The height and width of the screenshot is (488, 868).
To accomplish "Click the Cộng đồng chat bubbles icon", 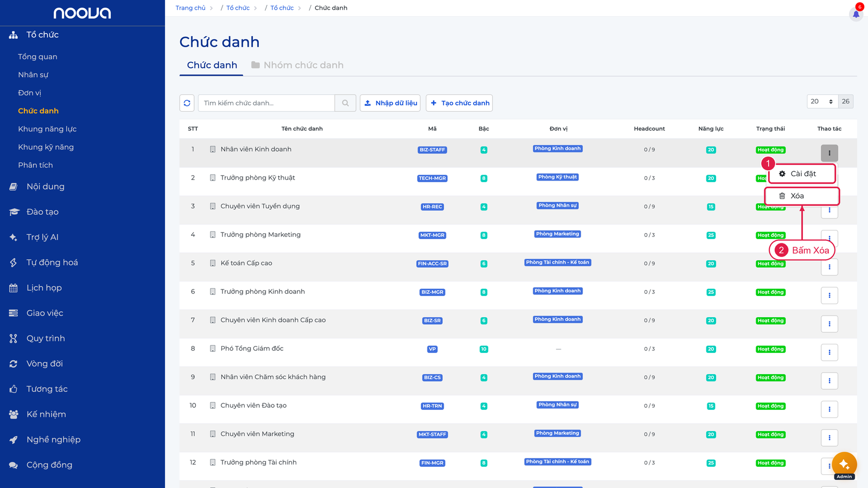I will 14,465.
